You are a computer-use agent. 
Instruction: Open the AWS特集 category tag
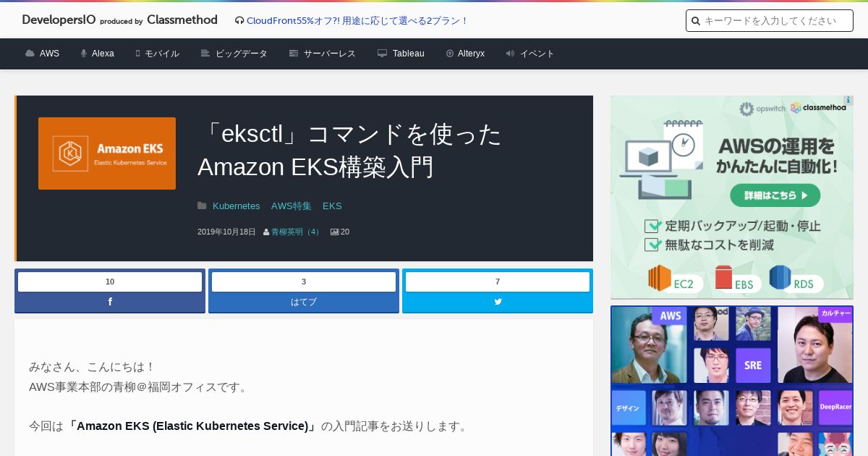[x=292, y=206]
